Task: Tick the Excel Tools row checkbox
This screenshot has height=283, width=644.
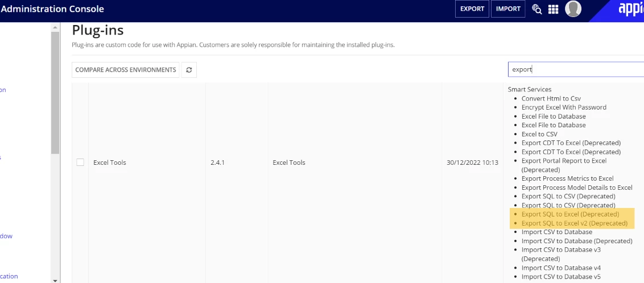Action: coord(80,163)
